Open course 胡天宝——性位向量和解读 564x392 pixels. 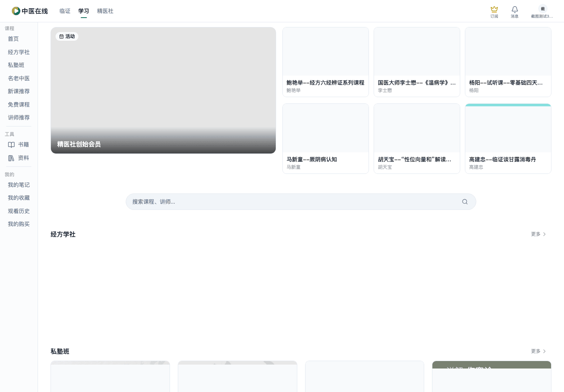tap(417, 139)
